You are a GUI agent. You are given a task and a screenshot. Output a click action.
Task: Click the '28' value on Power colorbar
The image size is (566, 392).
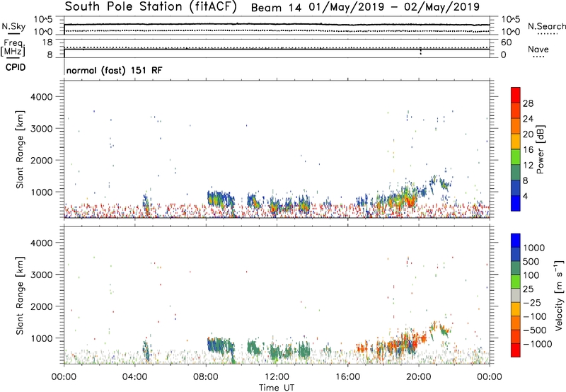tap(528, 103)
